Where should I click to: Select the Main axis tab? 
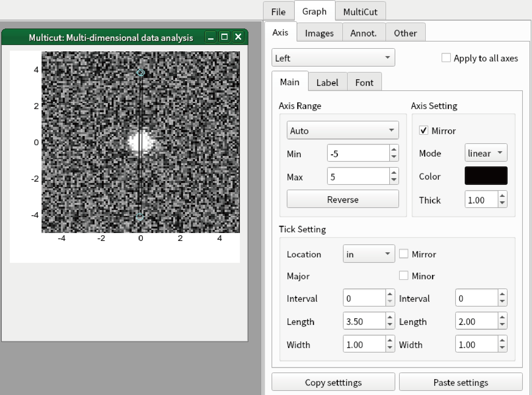click(x=290, y=82)
